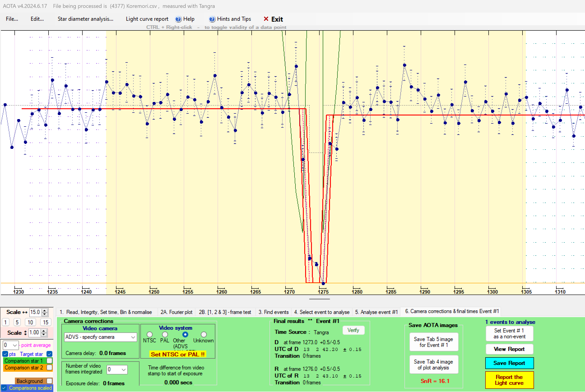This screenshot has width=585, height=392.
Task: Click the '0.000 secs' time difference value
Action: (178, 383)
